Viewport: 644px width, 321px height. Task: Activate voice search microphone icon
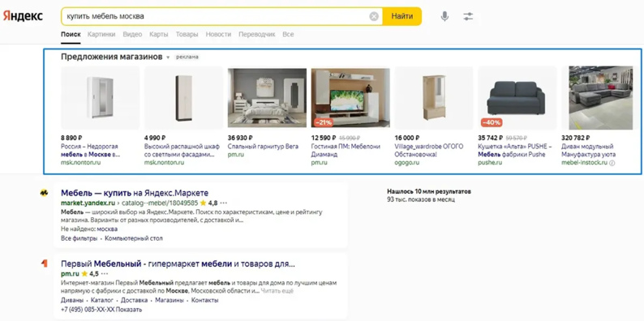click(444, 16)
